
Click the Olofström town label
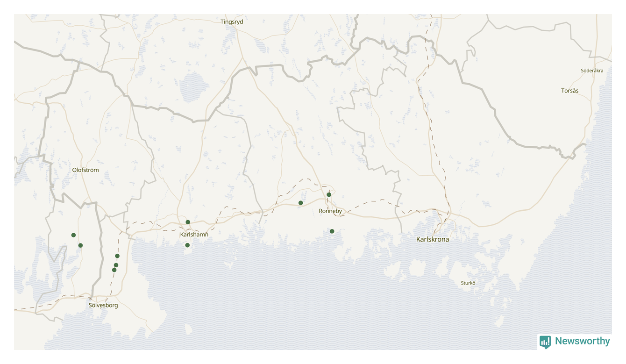[85, 170]
